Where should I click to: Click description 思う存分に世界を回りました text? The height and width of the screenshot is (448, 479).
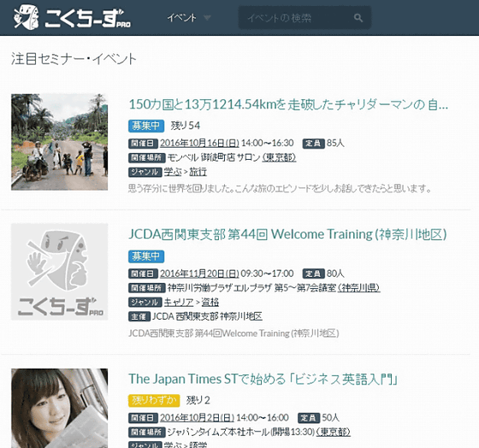(x=280, y=188)
